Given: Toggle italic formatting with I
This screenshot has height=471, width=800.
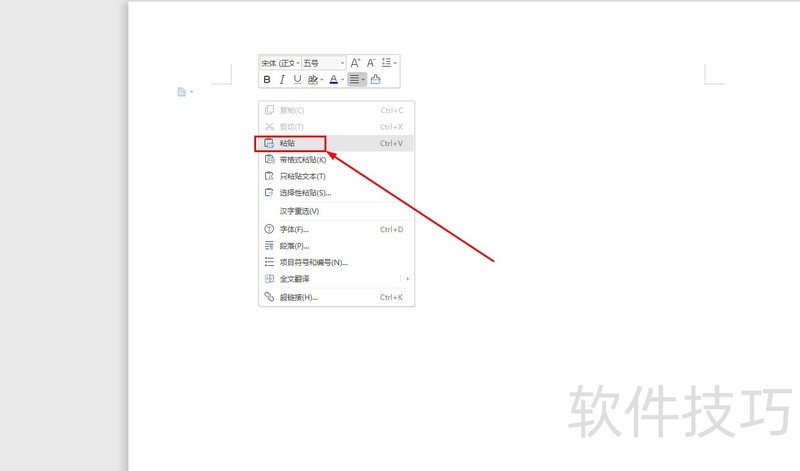Looking at the screenshot, I should pyautogui.click(x=282, y=80).
